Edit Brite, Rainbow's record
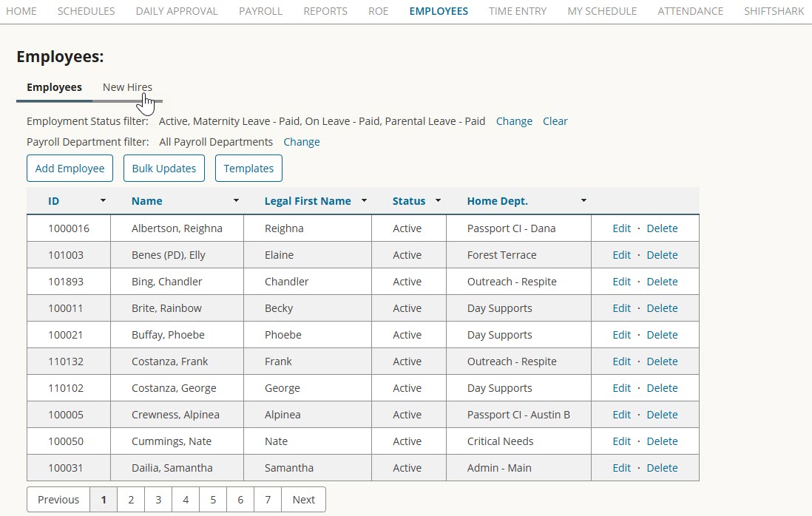This screenshot has height=516, width=812. pos(621,308)
